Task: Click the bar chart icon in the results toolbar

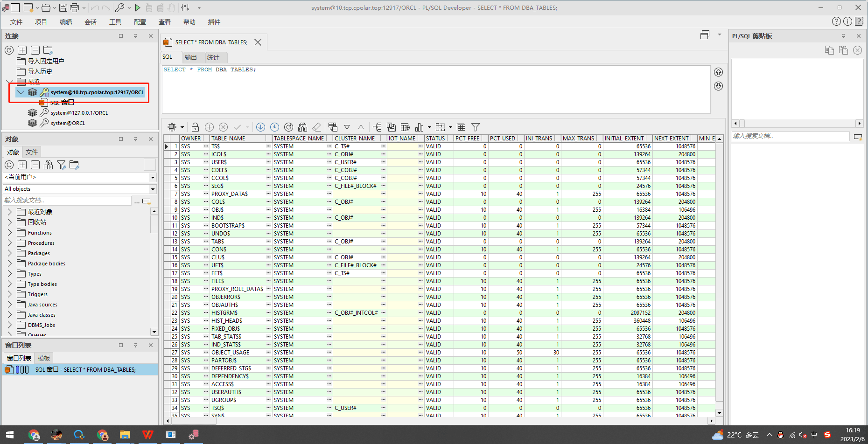Action: [x=419, y=127]
